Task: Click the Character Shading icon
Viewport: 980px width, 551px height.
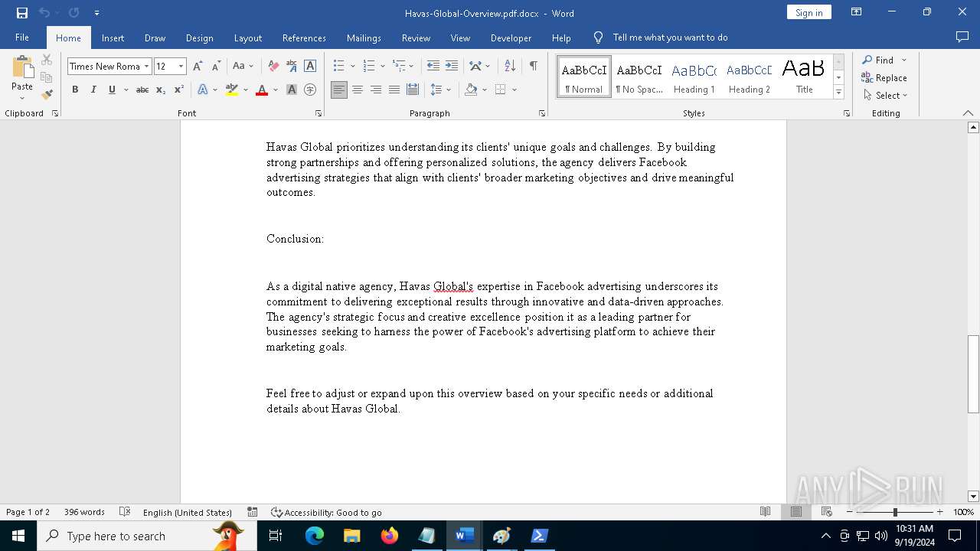Action: coord(292,90)
